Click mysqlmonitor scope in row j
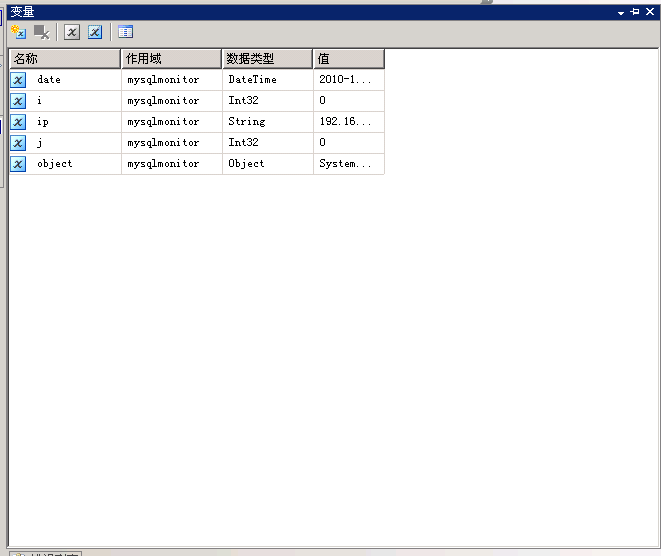 click(172, 143)
